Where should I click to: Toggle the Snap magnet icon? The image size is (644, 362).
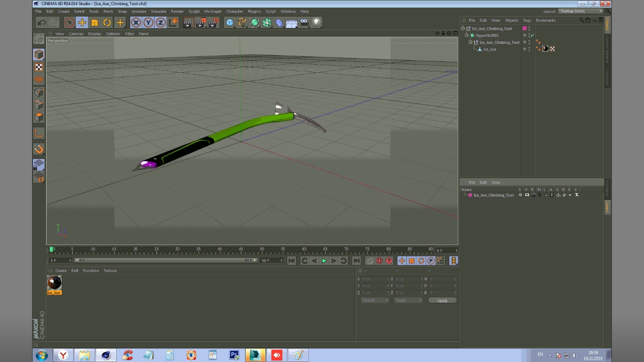click(x=39, y=149)
